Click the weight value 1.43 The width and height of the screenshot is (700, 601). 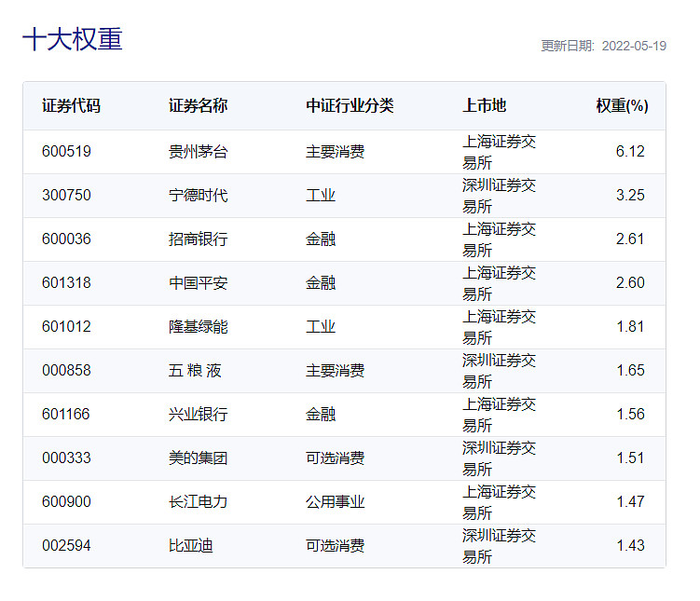630,545
